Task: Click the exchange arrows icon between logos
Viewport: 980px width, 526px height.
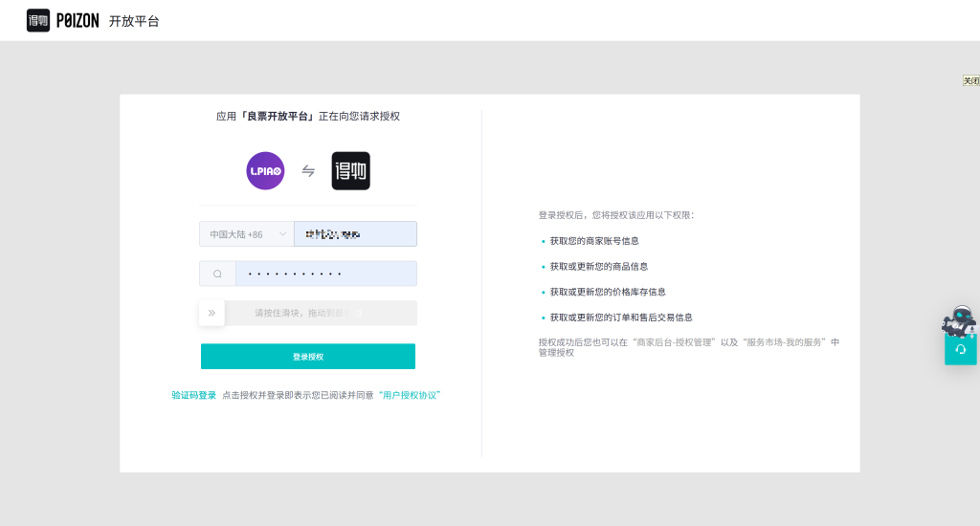Action: (x=308, y=170)
